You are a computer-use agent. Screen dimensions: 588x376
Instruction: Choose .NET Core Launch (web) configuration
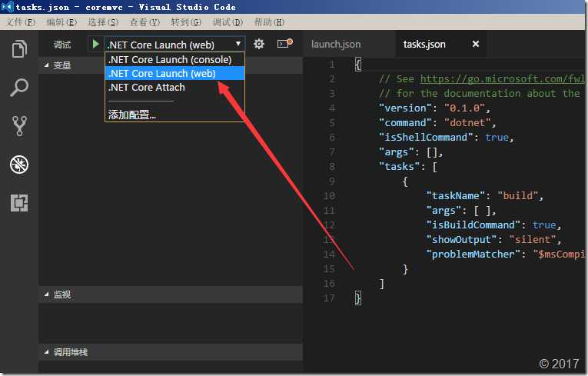coord(174,73)
